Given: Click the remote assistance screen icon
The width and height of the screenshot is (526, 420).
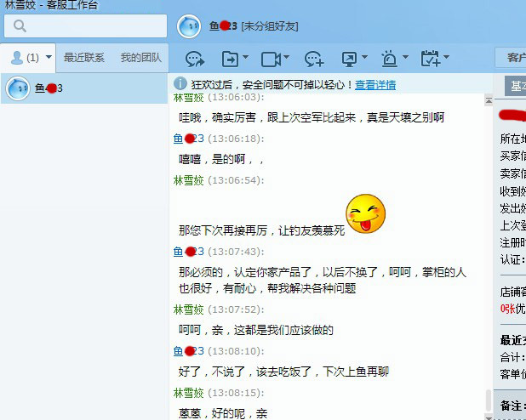Looking at the screenshot, I should point(349,59).
